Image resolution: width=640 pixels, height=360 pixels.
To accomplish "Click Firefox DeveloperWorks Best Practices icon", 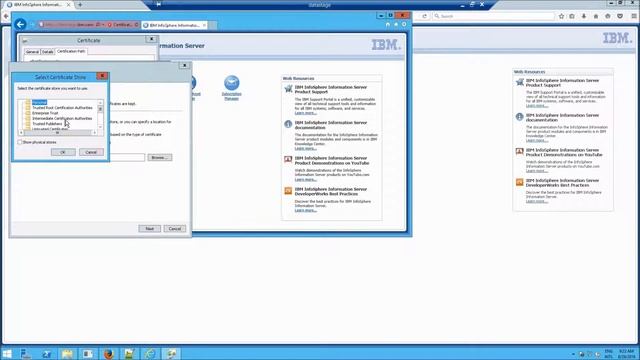I will click(519, 182).
